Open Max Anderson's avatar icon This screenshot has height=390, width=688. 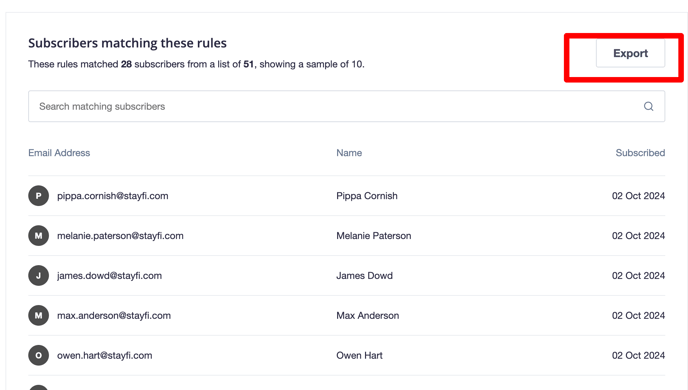click(x=39, y=315)
